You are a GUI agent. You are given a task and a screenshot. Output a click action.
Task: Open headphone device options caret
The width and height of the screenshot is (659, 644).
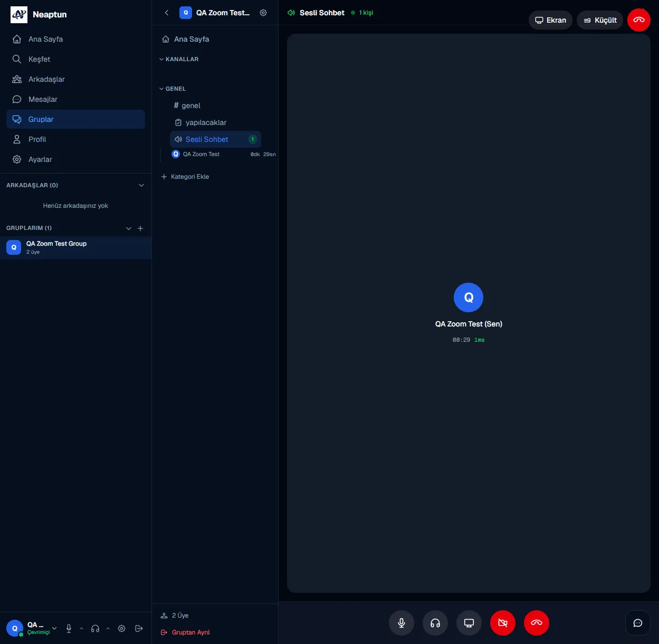pyautogui.click(x=108, y=628)
